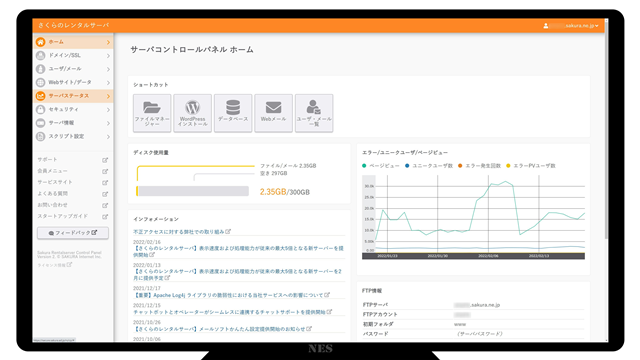Click external link icon beside スタートアップガイド
The height and width of the screenshot is (360, 640).
pos(105,217)
